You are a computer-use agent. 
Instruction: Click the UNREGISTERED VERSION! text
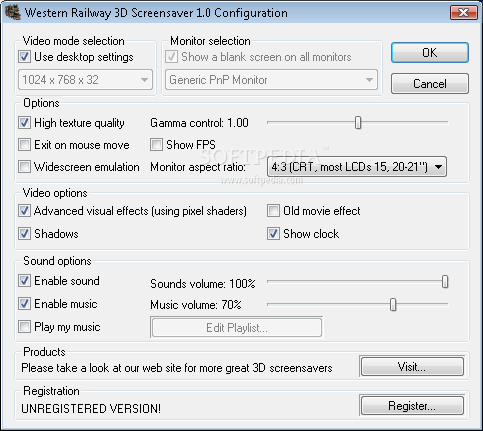91,409
